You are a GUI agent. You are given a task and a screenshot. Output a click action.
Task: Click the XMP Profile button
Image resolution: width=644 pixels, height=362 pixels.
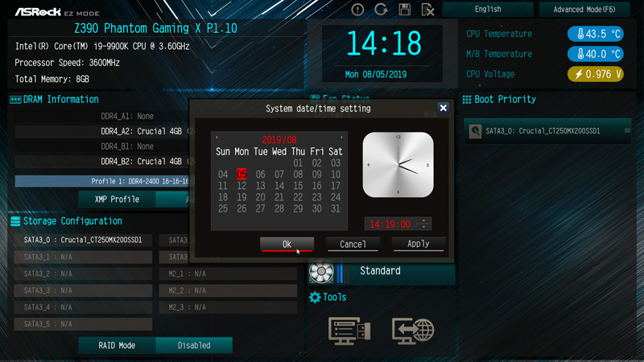[117, 199]
